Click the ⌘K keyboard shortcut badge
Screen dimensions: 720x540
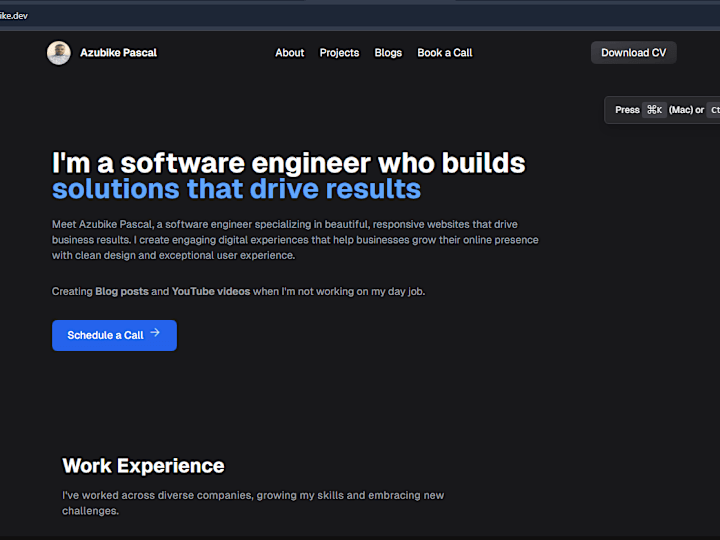(x=654, y=110)
